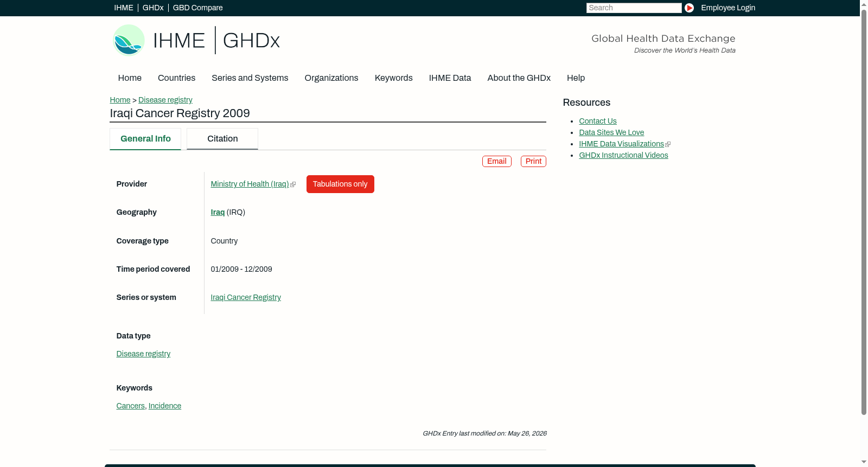Image resolution: width=868 pixels, height=467 pixels.
Task: Click the Home breadcrumb link
Action: point(120,100)
